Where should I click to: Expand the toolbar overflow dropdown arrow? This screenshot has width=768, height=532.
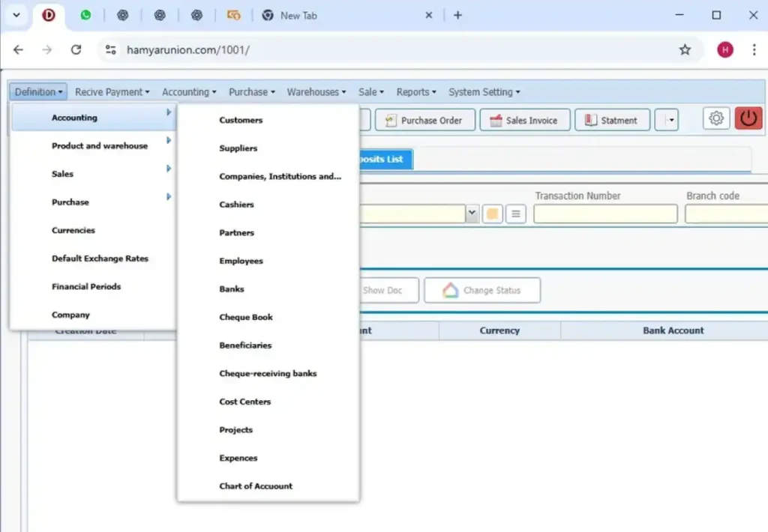coord(671,120)
